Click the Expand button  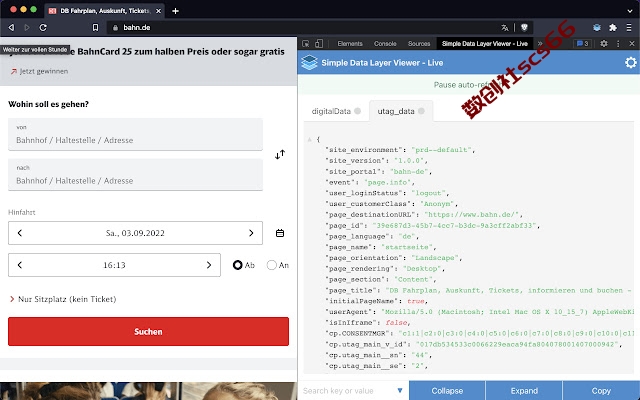click(524, 391)
